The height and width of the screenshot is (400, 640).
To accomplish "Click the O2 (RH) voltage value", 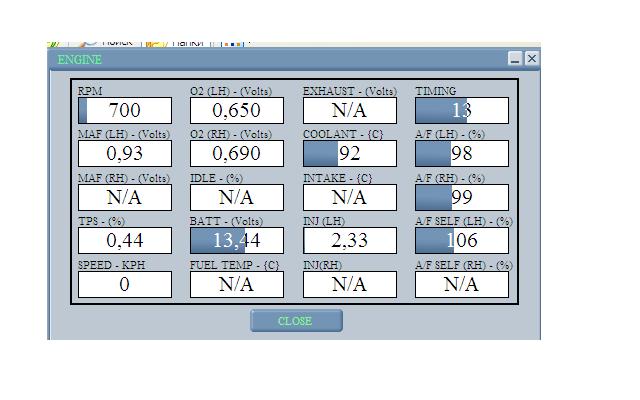I will tap(237, 153).
